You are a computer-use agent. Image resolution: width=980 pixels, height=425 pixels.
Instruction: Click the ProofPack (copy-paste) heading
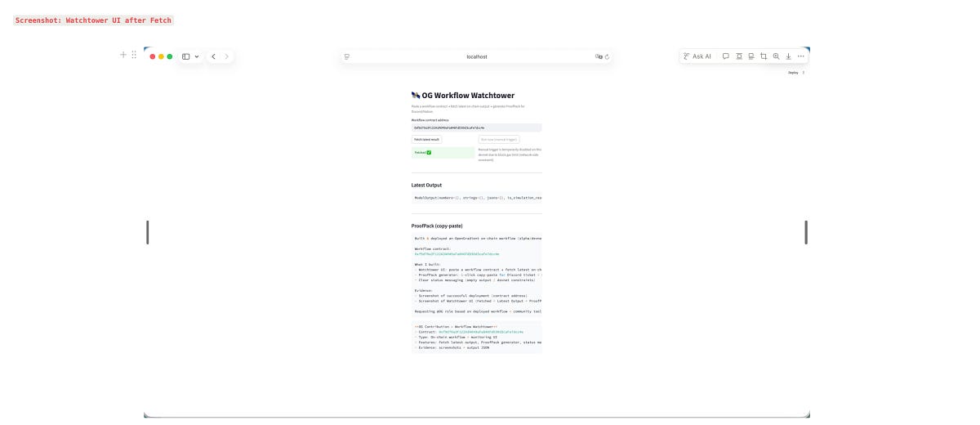point(437,226)
